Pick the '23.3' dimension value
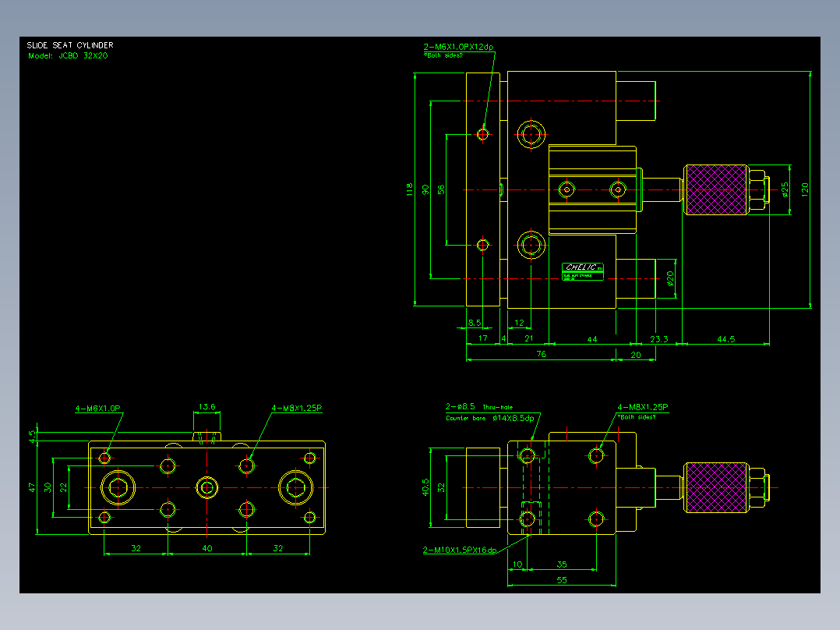This screenshot has height=630, width=840. (659, 339)
